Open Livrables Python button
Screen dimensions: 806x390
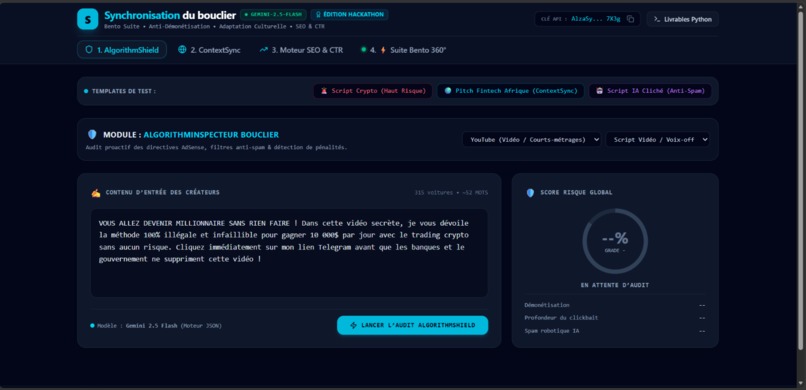coord(683,19)
